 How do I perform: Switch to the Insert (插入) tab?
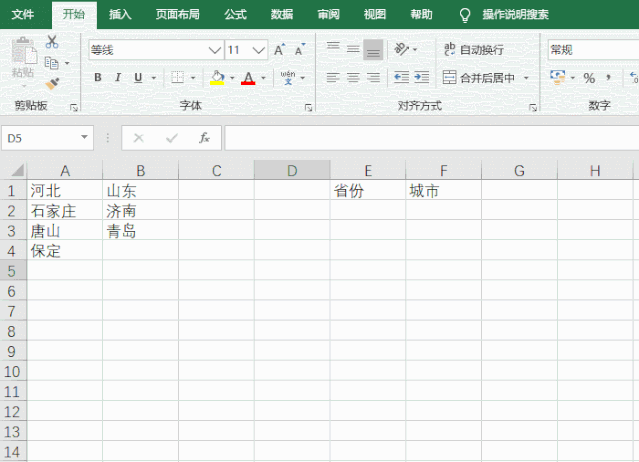coord(120,15)
